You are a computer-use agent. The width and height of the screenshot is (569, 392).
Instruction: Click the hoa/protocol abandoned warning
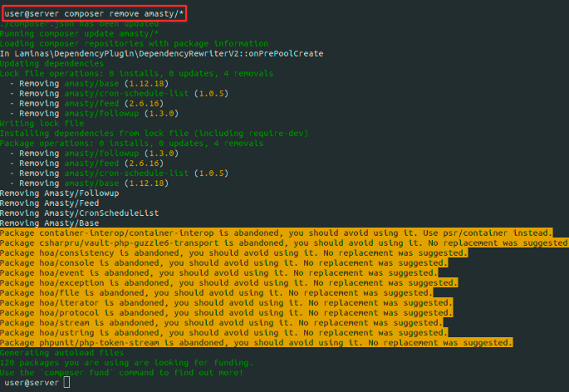click(x=227, y=313)
